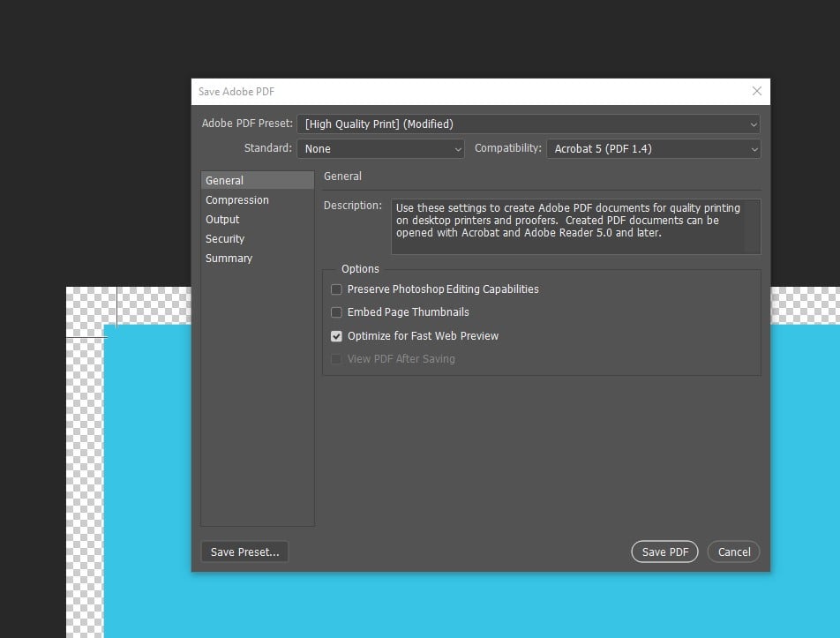Enable Preserve Photoshop Editing Capabilities checkbox

pyautogui.click(x=336, y=289)
